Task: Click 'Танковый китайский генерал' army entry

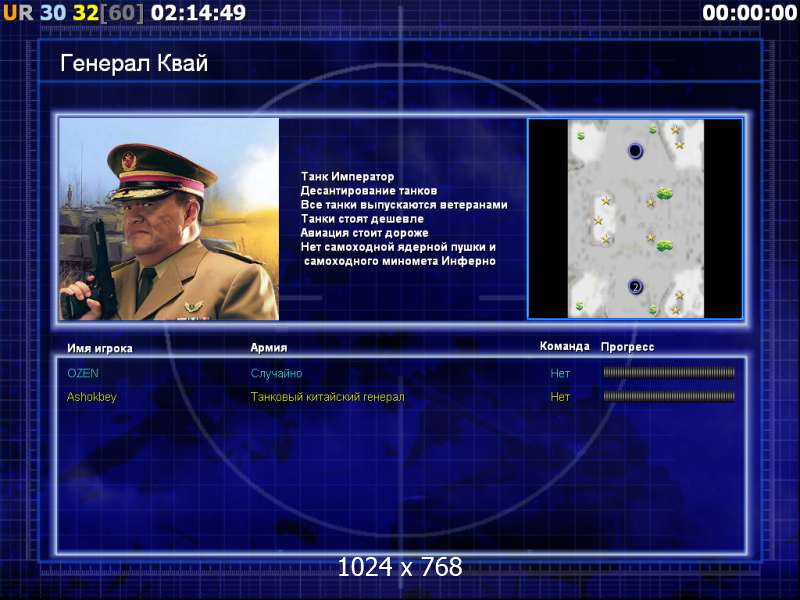Action: [x=328, y=396]
